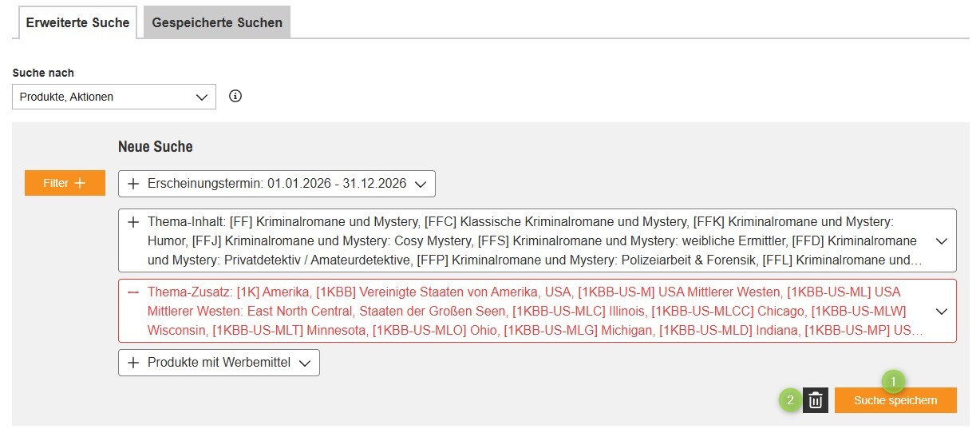Select the Erweiterte Suche tab
980x433 pixels.
click(x=77, y=22)
